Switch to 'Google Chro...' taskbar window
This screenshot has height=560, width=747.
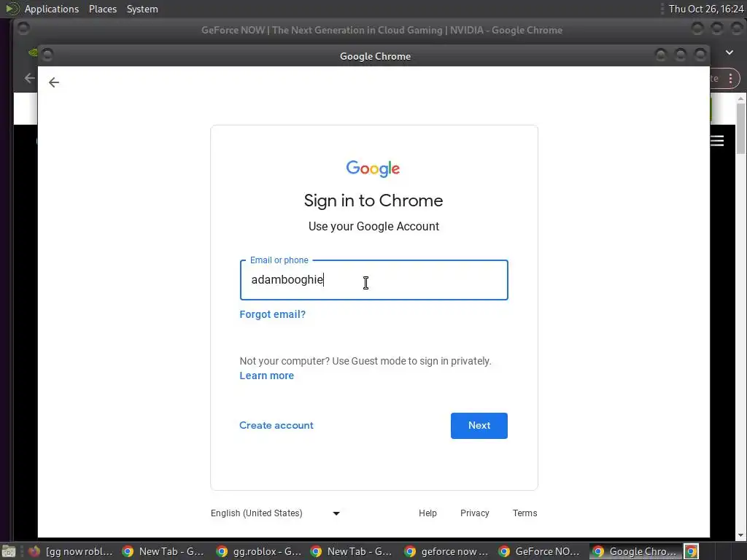point(635,551)
